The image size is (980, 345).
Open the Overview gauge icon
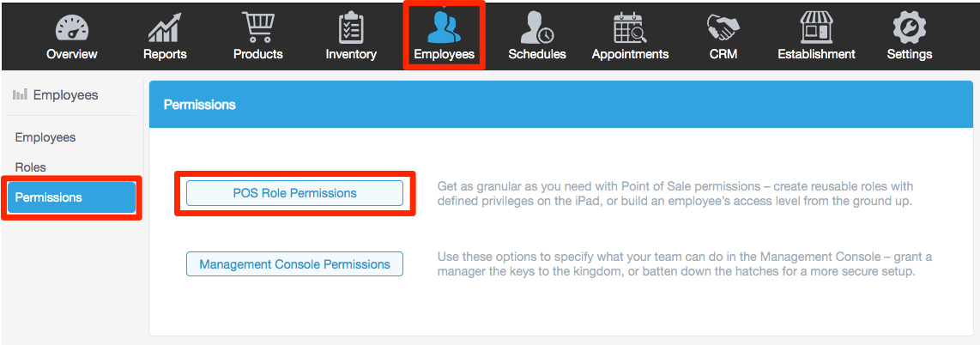tap(71, 27)
